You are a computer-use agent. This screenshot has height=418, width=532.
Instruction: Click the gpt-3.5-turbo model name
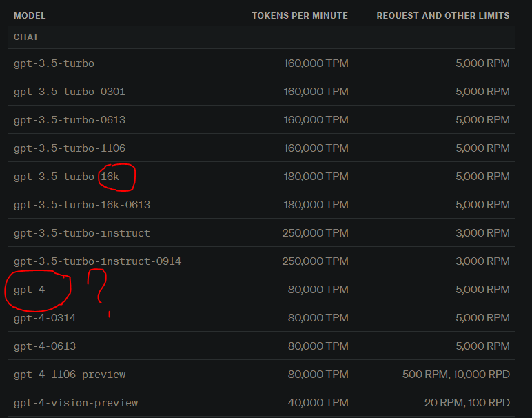pyautogui.click(x=54, y=64)
